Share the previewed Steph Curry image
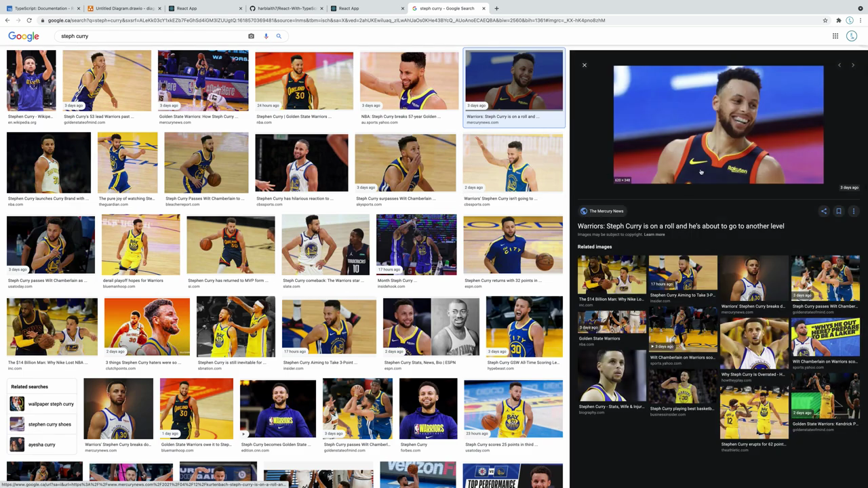 coord(824,211)
